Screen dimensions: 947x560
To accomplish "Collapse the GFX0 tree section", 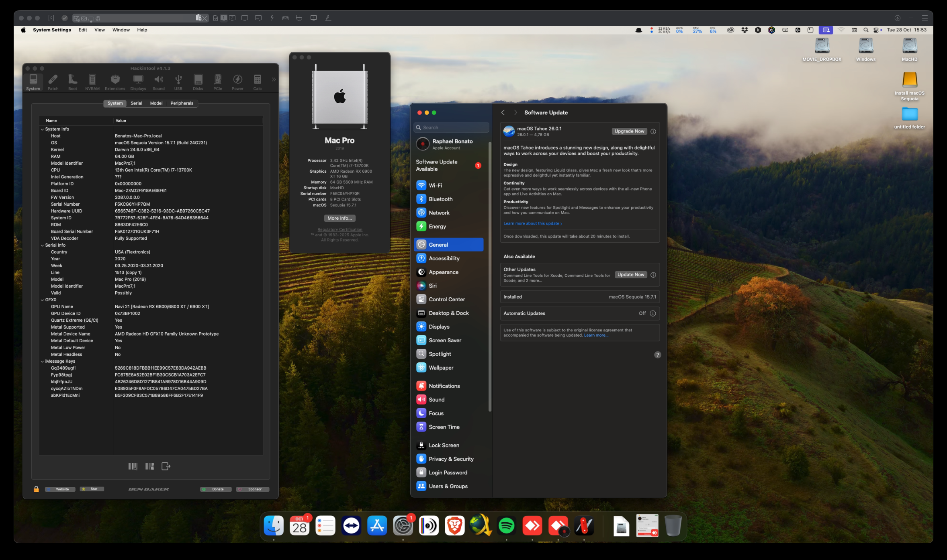I will [x=42, y=300].
